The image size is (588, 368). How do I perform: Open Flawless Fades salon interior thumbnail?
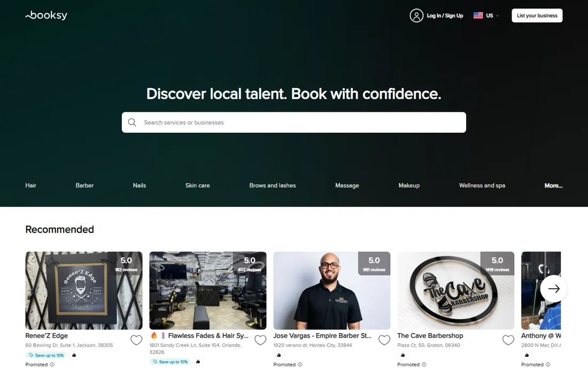coord(208,290)
